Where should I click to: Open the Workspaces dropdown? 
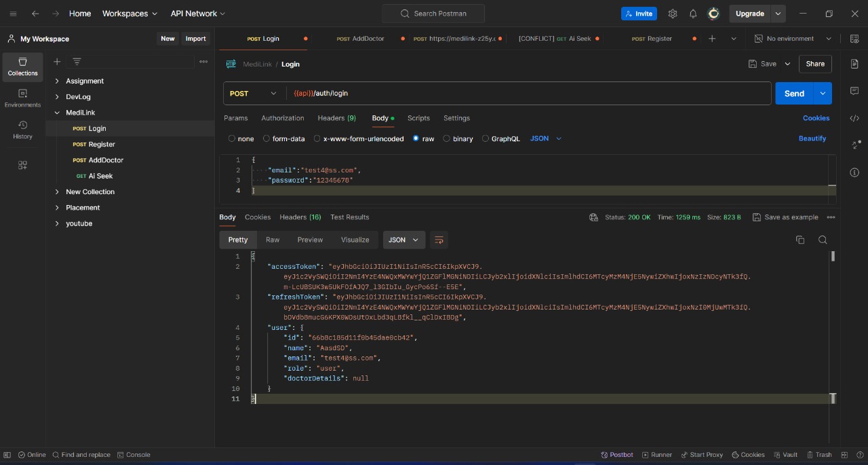(130, 14)
